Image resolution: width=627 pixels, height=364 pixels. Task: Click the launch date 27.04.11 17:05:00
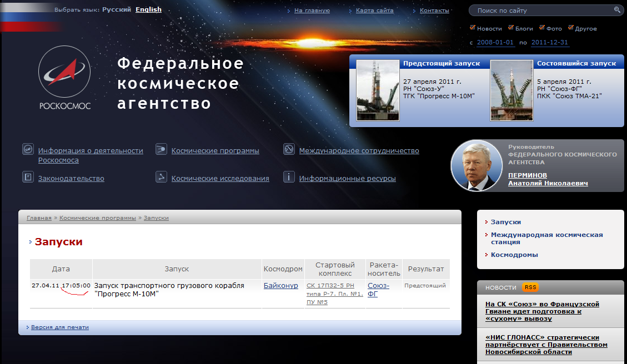61,285
